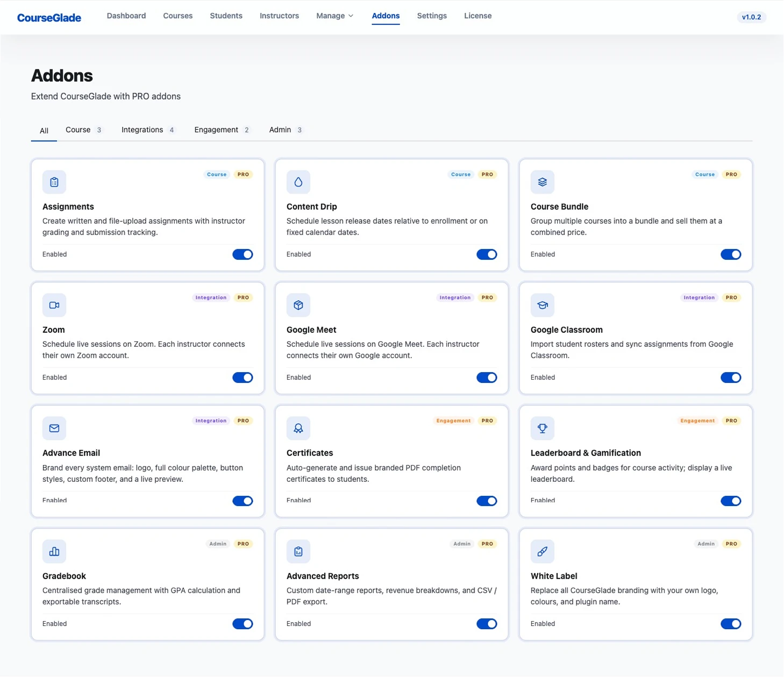Click the Advance Email title
This screenshot has width=784, height=677.
pos(71,453)
